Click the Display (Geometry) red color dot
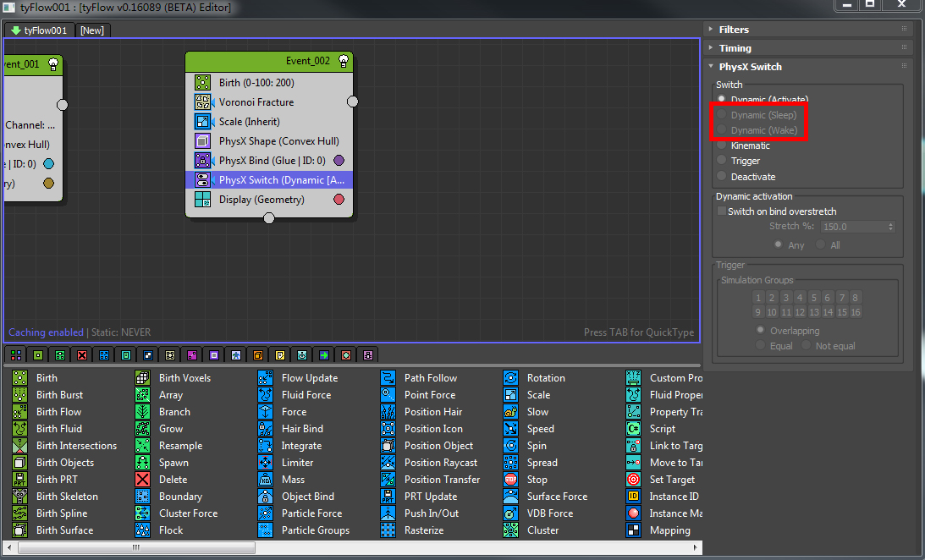 [339, 200]
